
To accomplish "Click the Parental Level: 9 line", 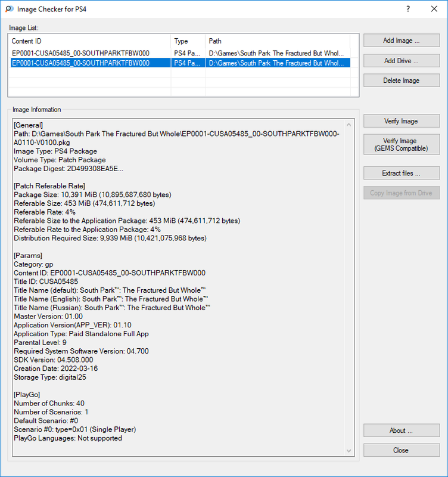I will click(40, 342).
